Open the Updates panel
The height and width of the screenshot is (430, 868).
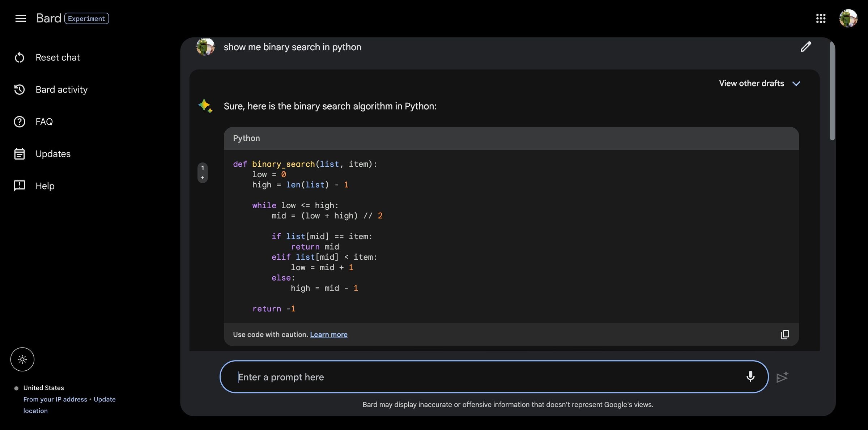tap(19, 153)
